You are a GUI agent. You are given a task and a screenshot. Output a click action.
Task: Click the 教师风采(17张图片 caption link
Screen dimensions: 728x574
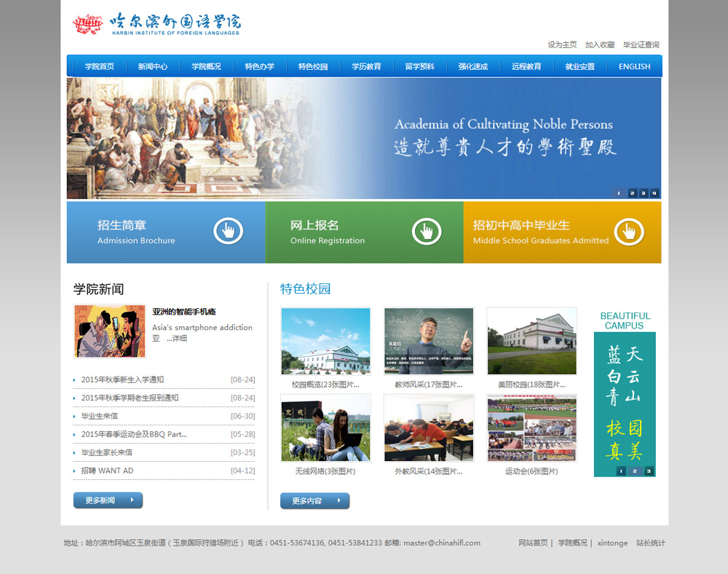429,385
